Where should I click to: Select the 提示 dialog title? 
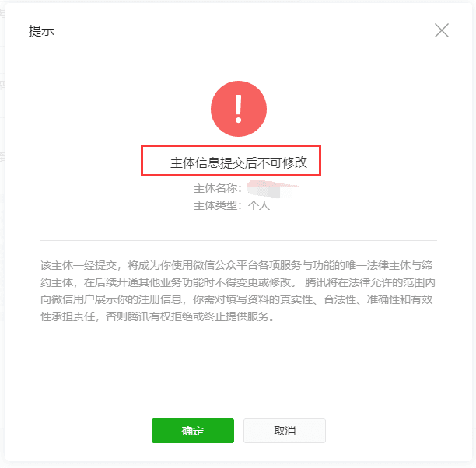point(41,30)
